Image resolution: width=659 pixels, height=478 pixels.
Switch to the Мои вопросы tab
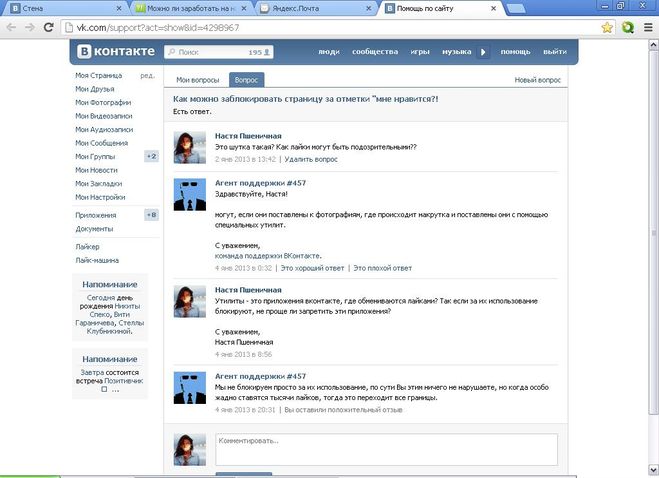click(x=197, y=79)
